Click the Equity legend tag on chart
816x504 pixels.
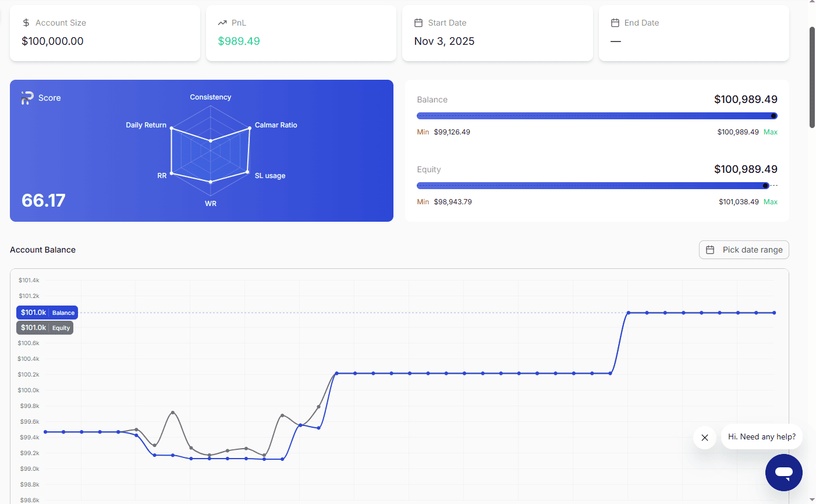pyautogui.click(x=45, y=328)
